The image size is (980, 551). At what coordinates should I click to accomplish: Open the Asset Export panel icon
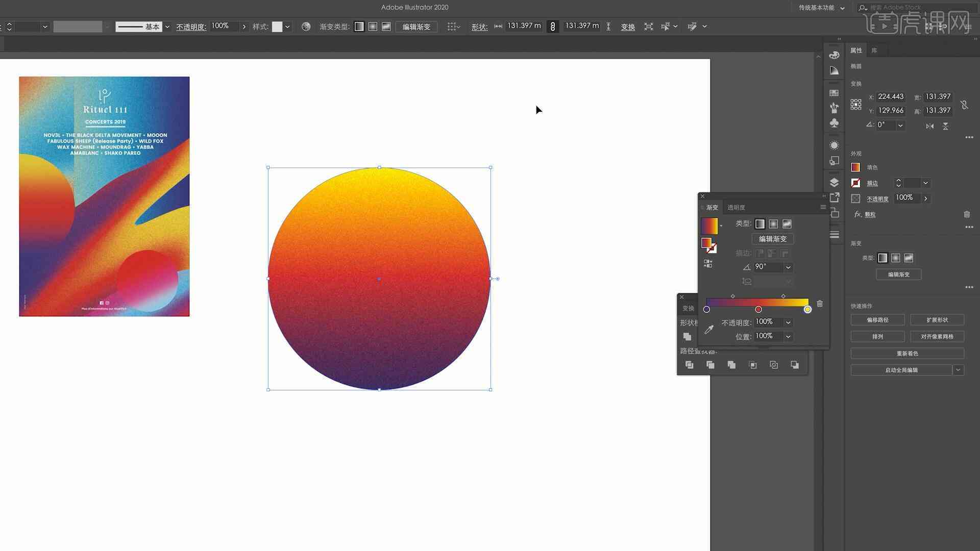pyautogui.click(x=834, y=197)
